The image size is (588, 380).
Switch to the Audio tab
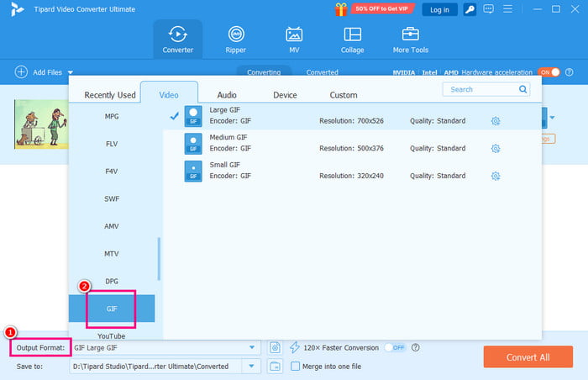click(227, 95)
